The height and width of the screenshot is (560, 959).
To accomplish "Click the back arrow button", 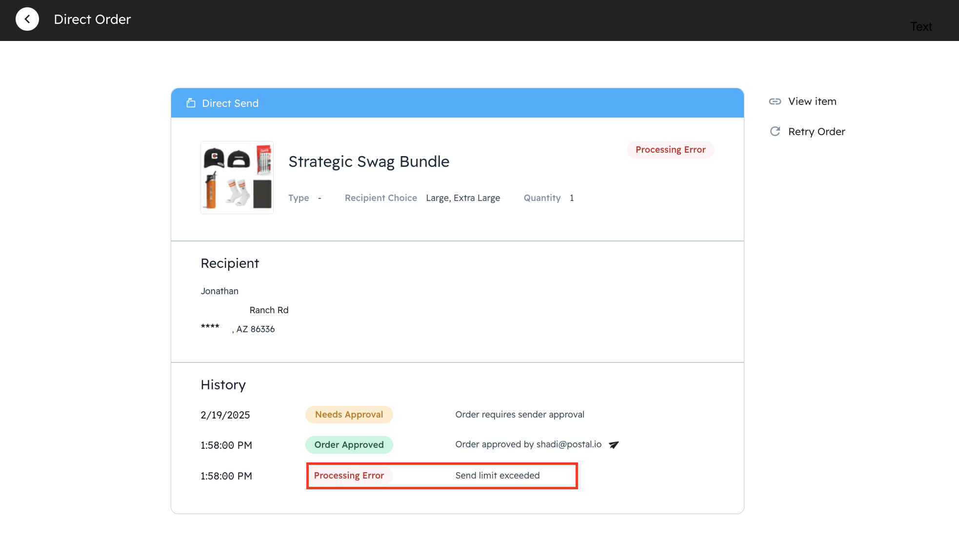I will point(27,20).
